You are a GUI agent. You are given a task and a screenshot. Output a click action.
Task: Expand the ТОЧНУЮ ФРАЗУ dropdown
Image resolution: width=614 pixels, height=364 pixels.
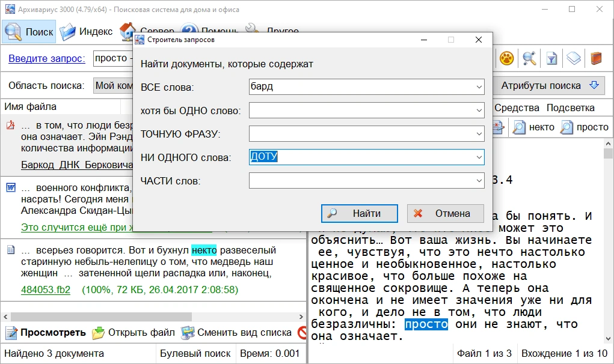coord(479,134)
